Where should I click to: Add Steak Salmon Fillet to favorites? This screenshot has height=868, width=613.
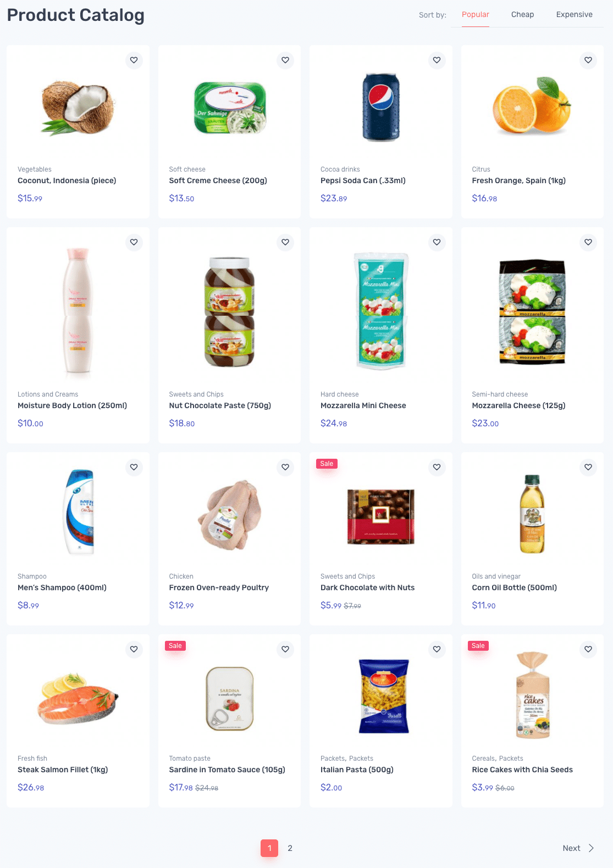pyautogui.click(x=134, y=649)
